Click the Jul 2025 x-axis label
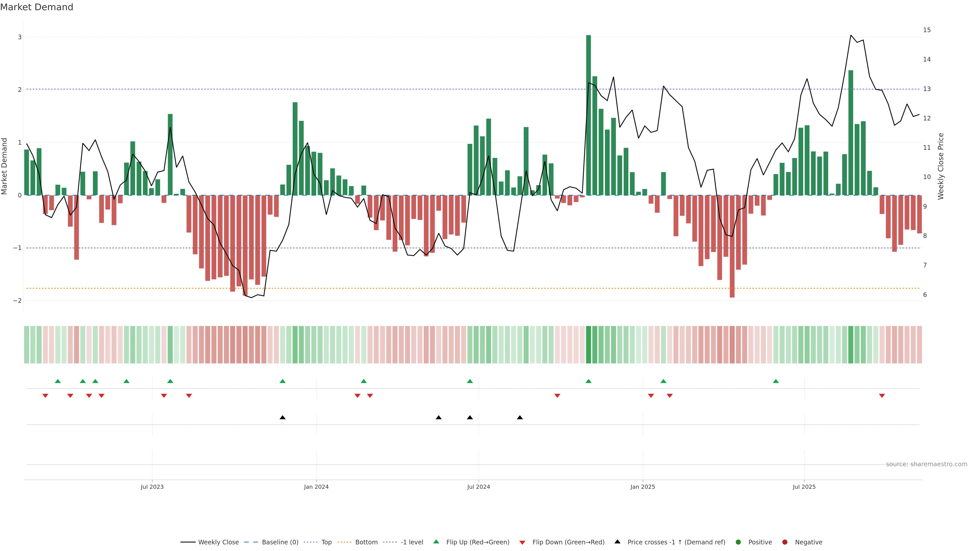The height and width of the screenshot is (551, 980). coord(804,487)
